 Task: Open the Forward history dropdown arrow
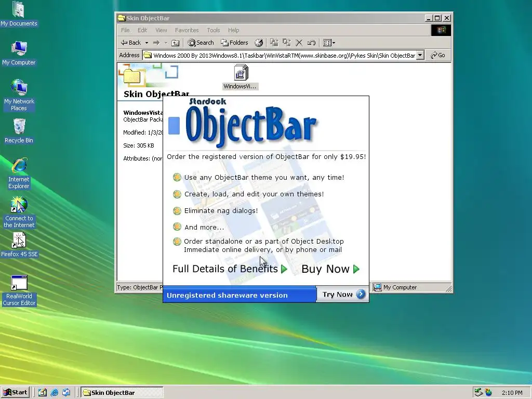coord(166,43)
